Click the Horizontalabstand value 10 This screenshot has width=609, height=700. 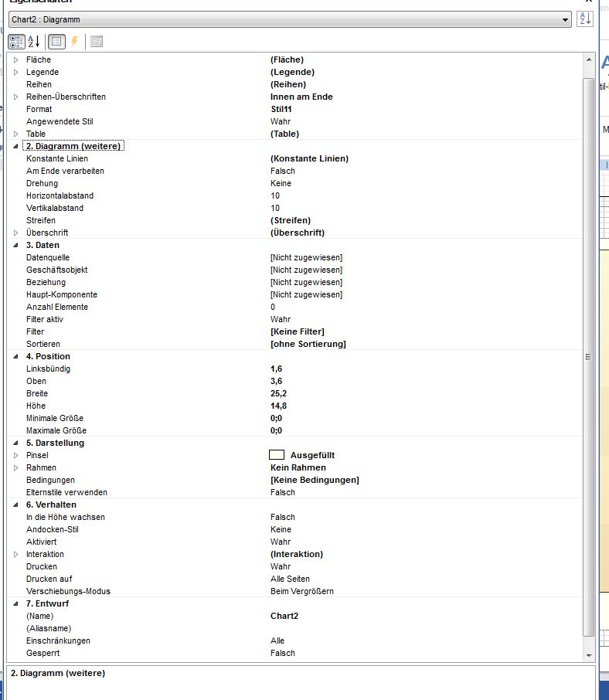tap(275, 196)
